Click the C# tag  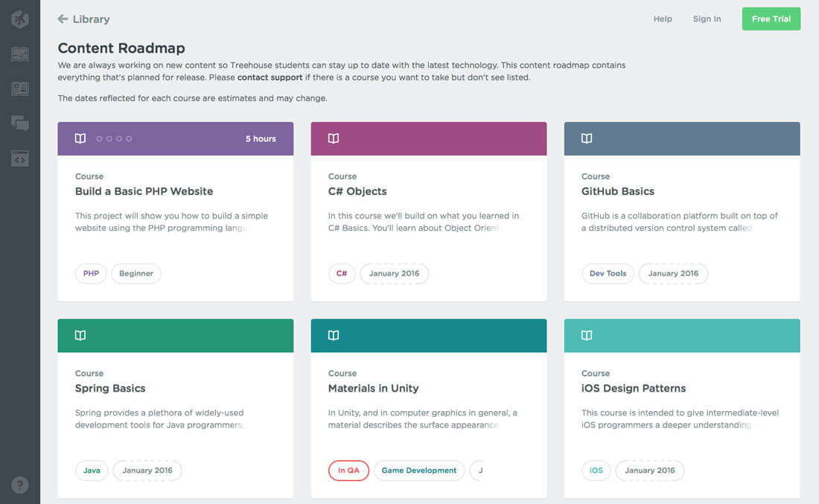[x=342, y=273]
